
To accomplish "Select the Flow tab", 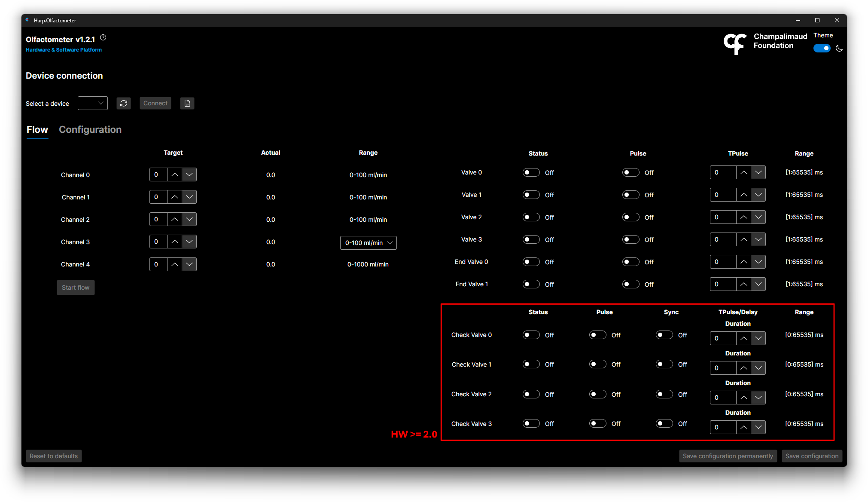I will 37,130.
